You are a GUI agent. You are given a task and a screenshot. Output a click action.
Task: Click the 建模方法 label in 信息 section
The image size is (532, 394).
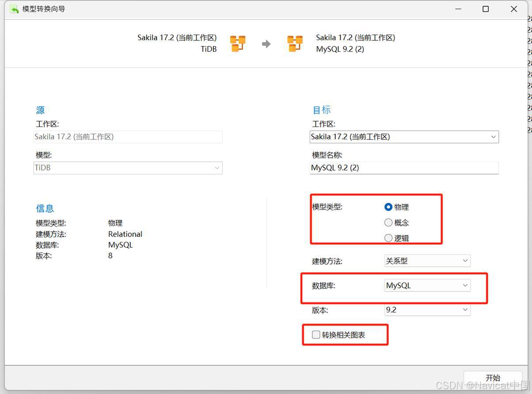click(x=51, y=234)
